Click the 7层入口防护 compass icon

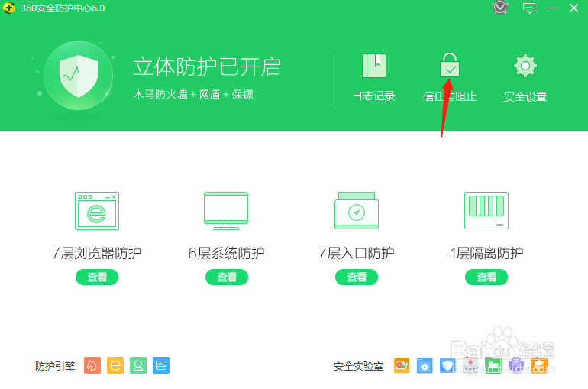point(357,210)
